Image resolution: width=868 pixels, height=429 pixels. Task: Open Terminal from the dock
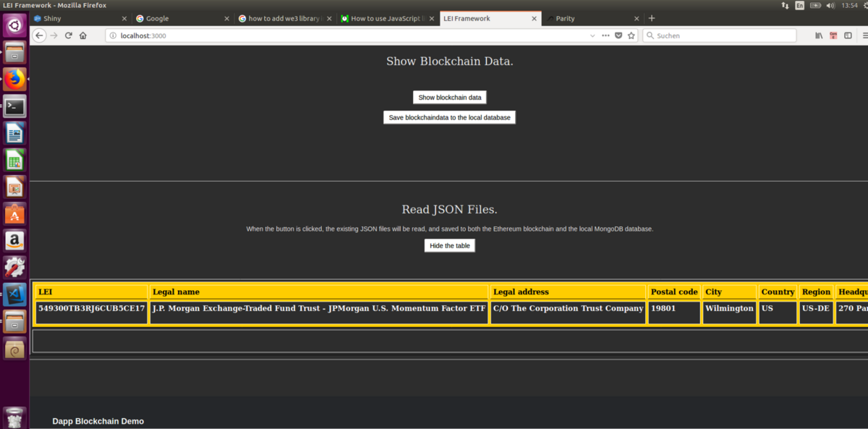[x=14, y=106]
